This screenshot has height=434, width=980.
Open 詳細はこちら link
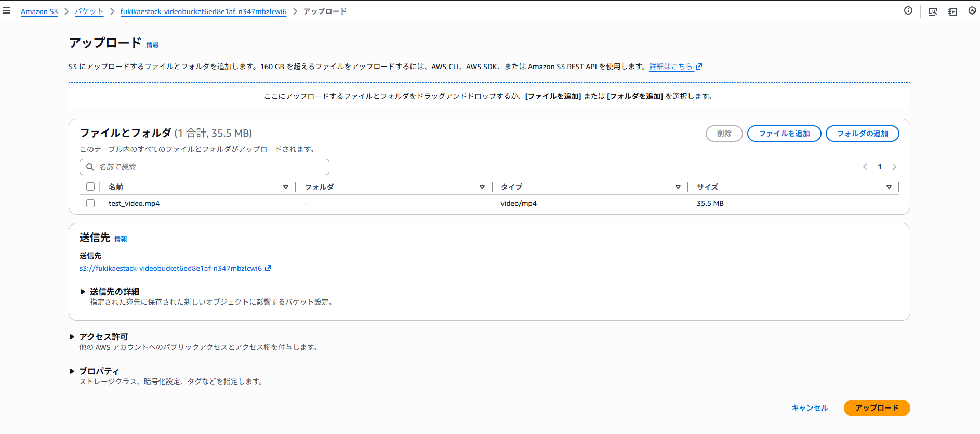tap(671, 67)
